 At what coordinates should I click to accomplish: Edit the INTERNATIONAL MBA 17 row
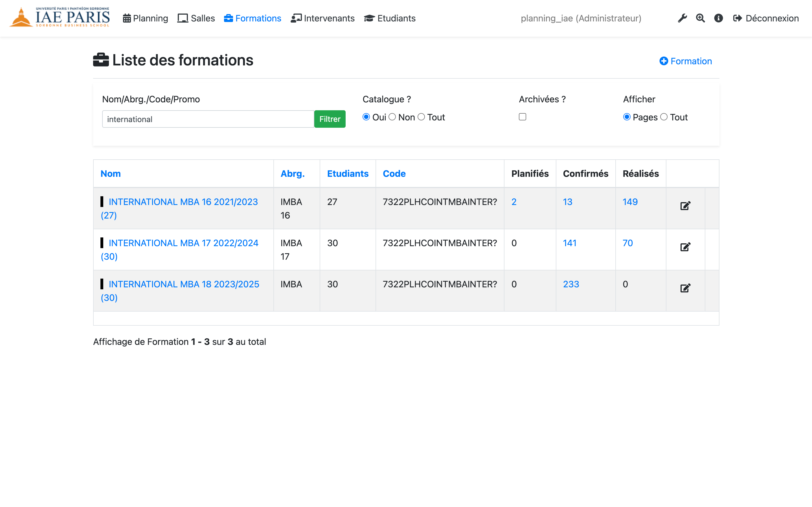click(685, 247)
